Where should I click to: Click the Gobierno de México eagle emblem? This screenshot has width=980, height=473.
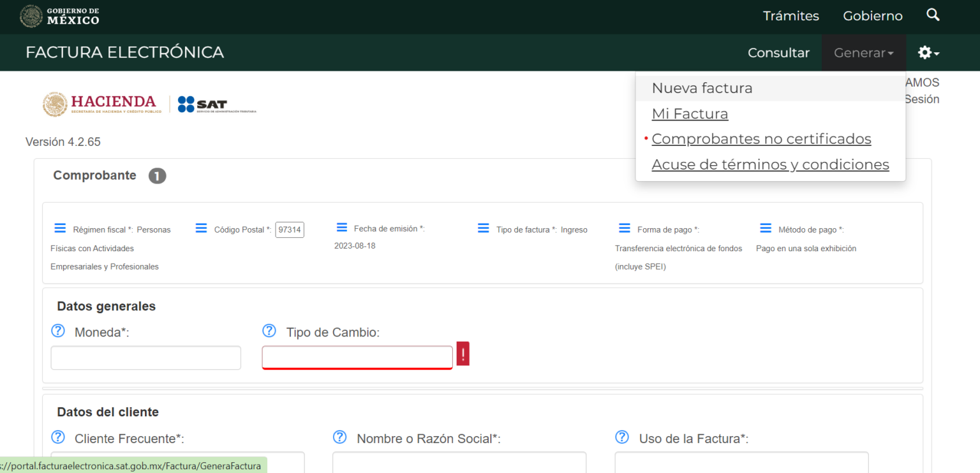coord(30,15)
